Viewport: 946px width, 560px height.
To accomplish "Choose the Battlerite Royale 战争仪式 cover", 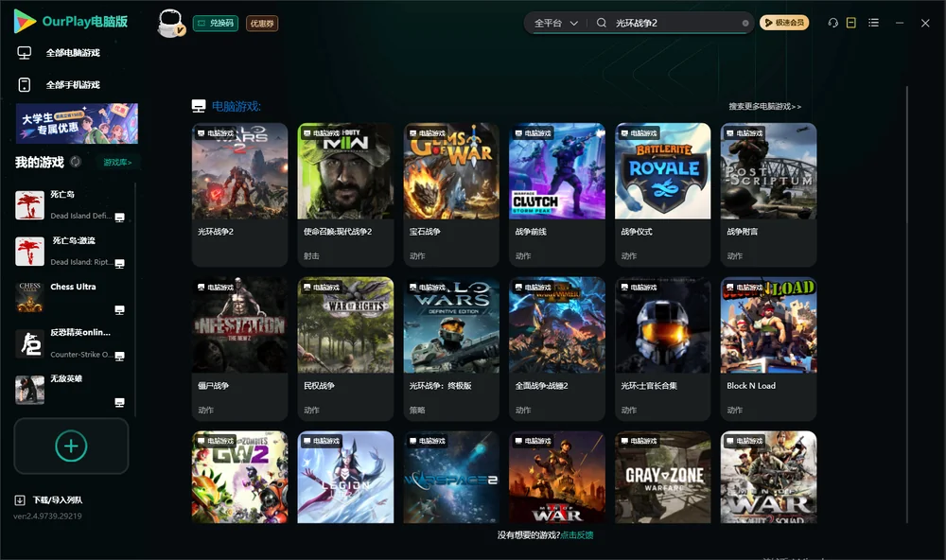I will click(x=663, y=171).
